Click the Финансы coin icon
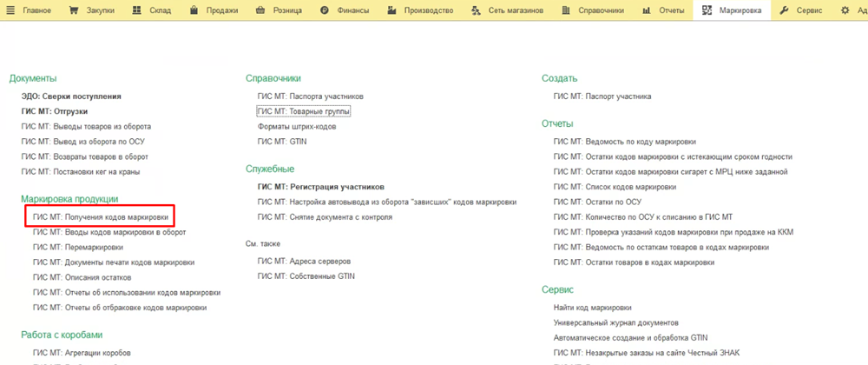The image size is (868, 365). coord(325,10)
